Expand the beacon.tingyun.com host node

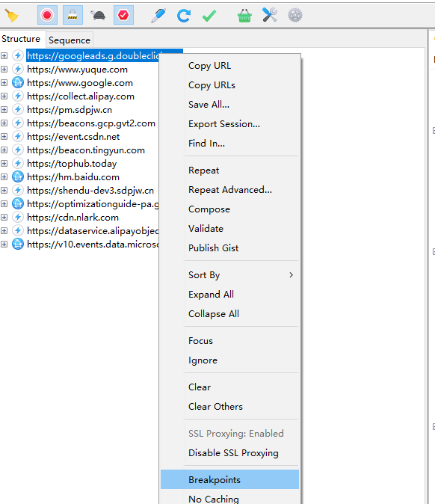(x=4, y=150)
